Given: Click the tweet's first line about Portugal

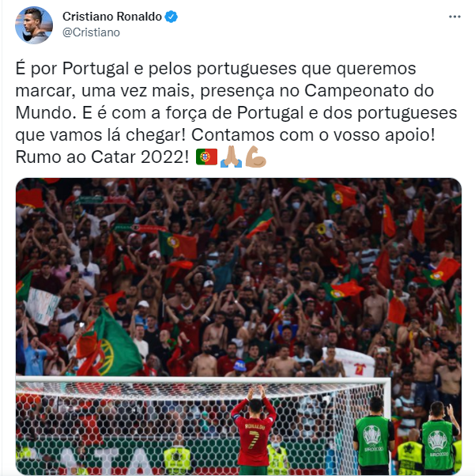Looking at the screenshot, I should click(216, 69).
